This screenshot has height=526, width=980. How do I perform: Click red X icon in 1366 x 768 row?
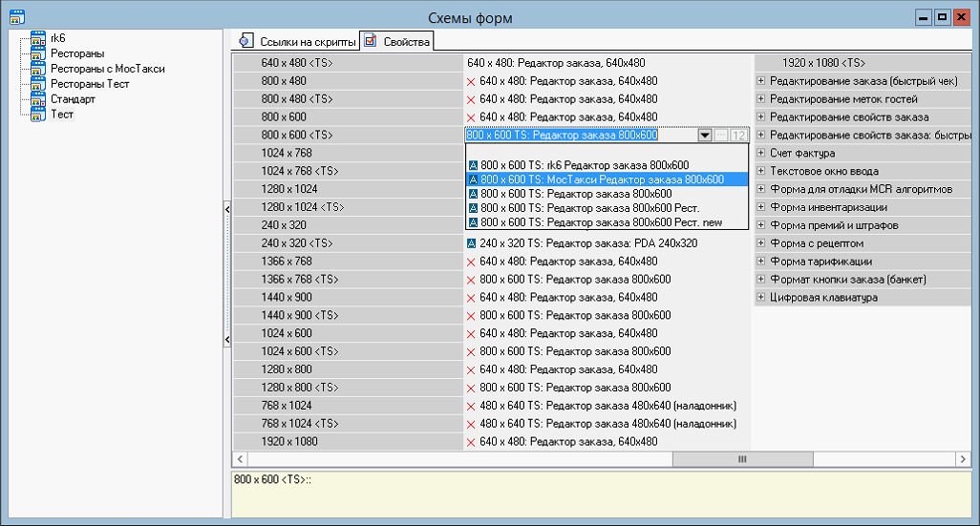(x=471, y=262)
